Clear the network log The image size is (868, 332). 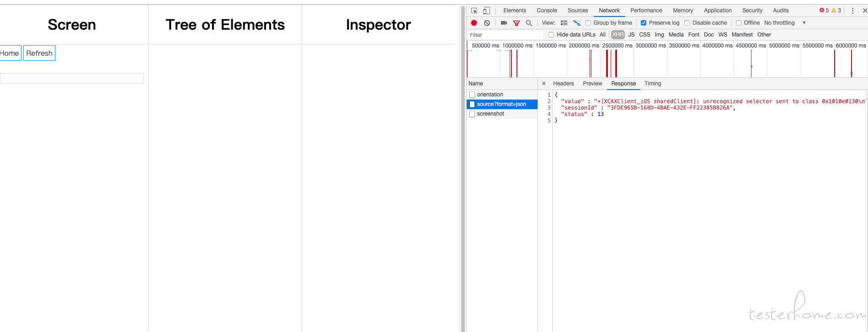pos(487,23)
